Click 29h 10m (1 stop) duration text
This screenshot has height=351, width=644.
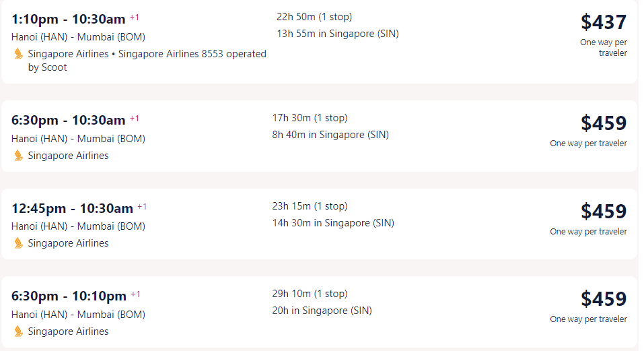tap(310, 294)
